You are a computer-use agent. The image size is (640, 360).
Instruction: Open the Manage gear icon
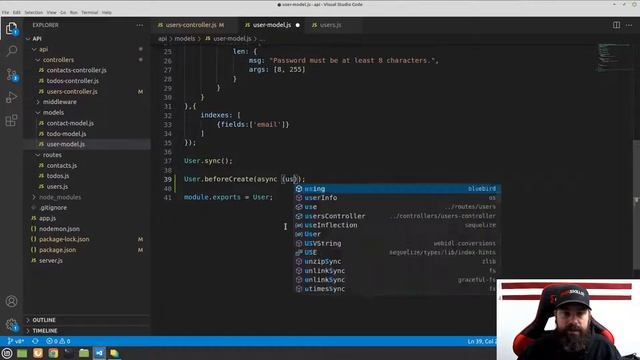click(x=11, y=324)
